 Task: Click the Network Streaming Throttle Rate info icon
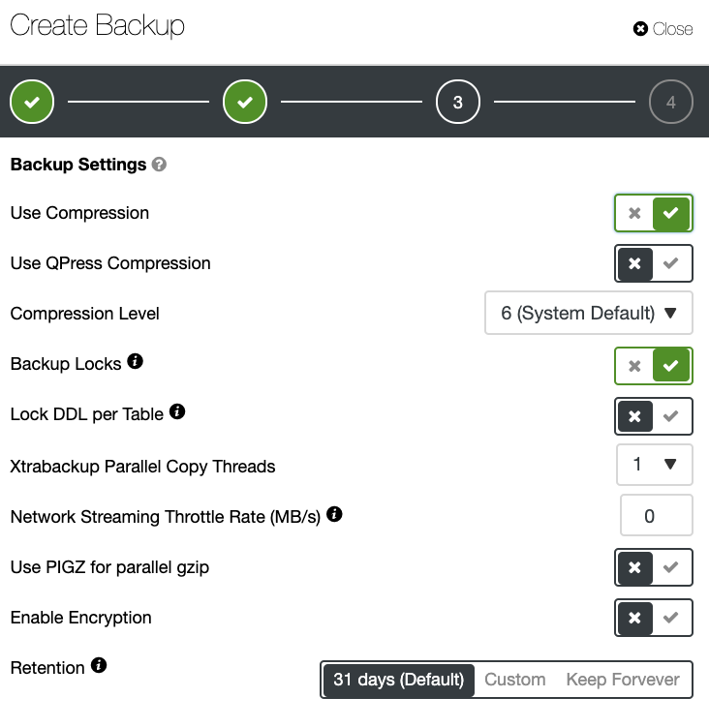pyautogui.click(x=334, y=513)
